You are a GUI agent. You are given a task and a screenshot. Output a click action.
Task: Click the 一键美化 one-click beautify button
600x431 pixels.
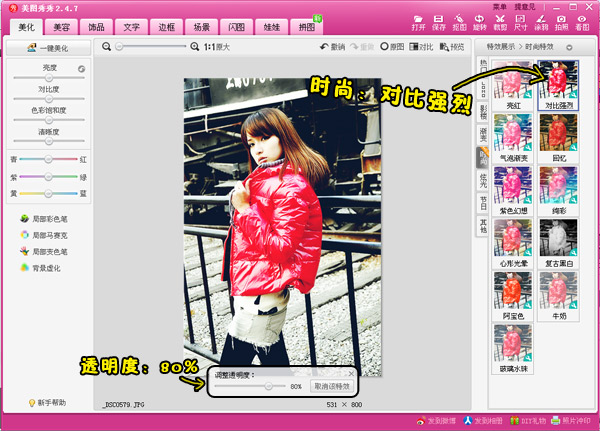click(49, 48)
